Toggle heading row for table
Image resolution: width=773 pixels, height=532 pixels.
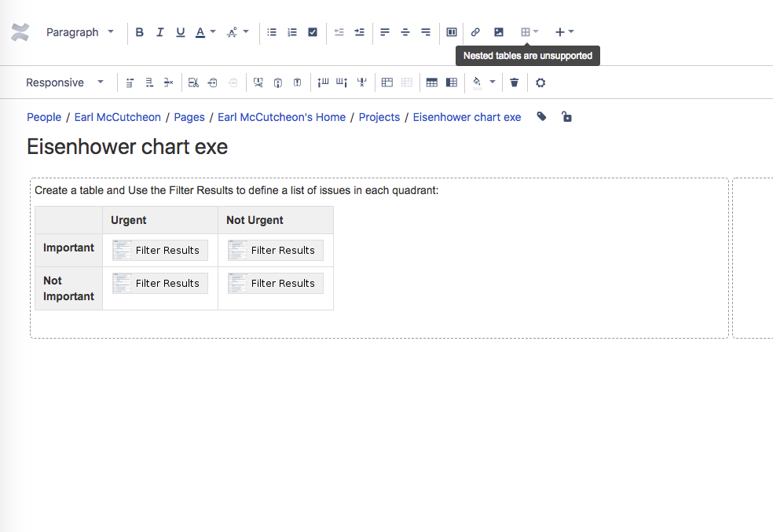(432, 83)
